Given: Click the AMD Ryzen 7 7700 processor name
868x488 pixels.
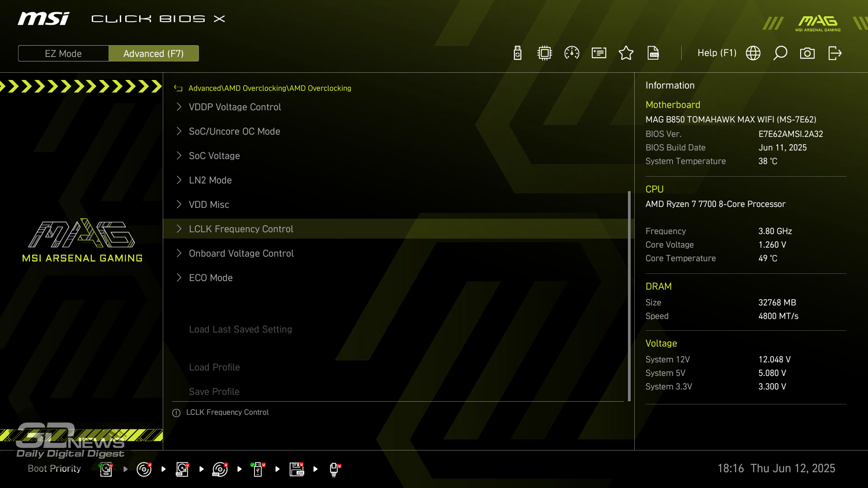Looking at the screenshot, I should [715, 204].
